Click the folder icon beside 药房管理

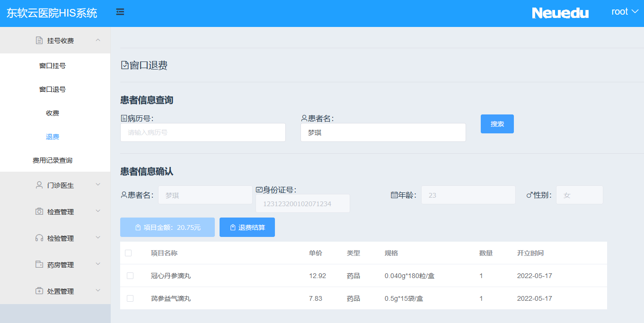(39, 264)
